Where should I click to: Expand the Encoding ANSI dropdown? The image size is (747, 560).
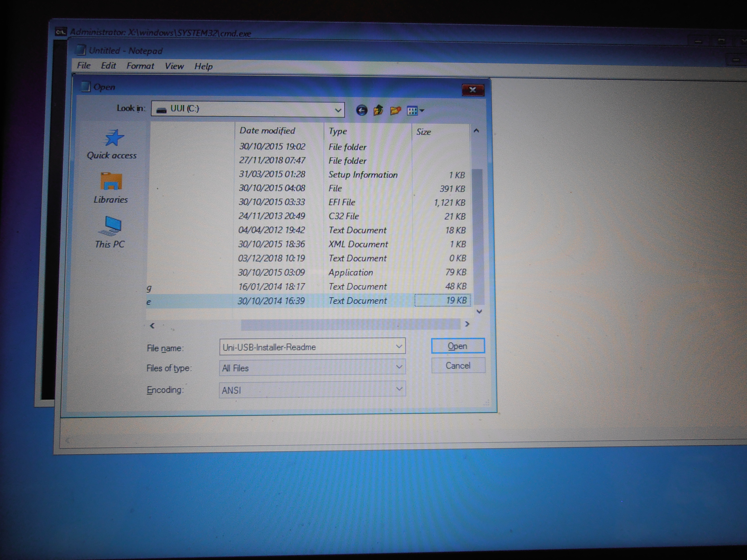[x=399, y=389]
